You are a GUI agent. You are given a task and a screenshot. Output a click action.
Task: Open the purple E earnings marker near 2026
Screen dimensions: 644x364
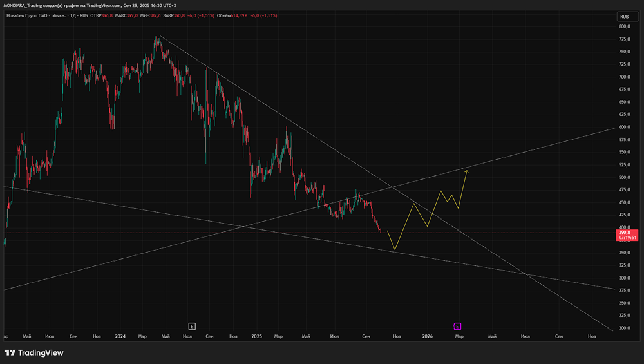pos(457,326)
